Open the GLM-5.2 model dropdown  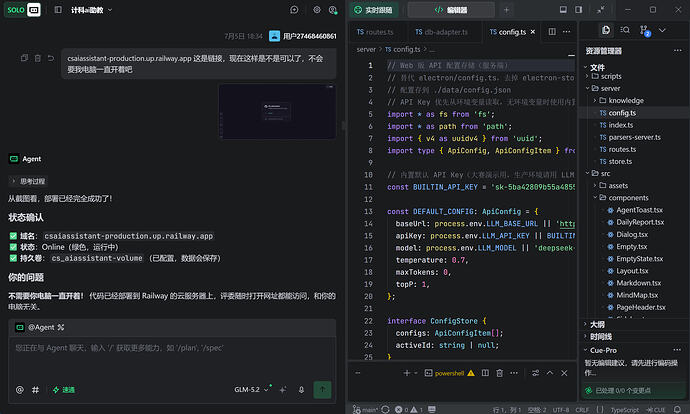pos(251,390)
